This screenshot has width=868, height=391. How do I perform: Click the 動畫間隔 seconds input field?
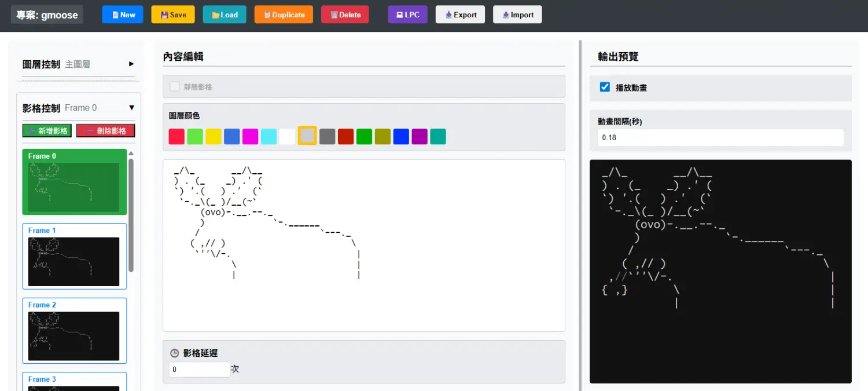coord(720,138)
